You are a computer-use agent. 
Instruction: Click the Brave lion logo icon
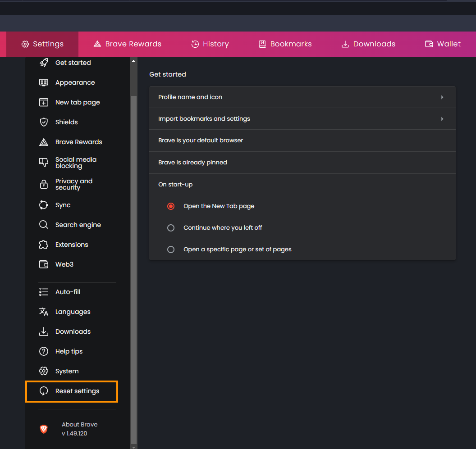[44, 429]
